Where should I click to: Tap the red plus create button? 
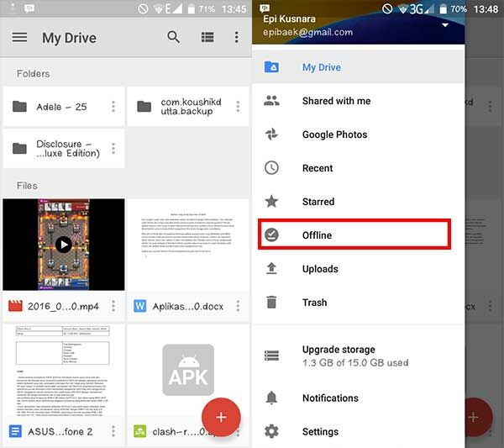click(x=221, y=417)
